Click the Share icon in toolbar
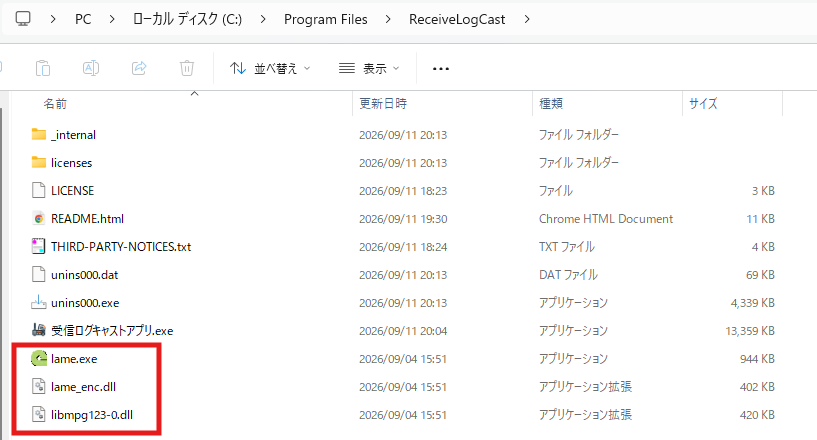Image resolution: width=817 pixels, height=440 pixels. (x=139, y=68)
